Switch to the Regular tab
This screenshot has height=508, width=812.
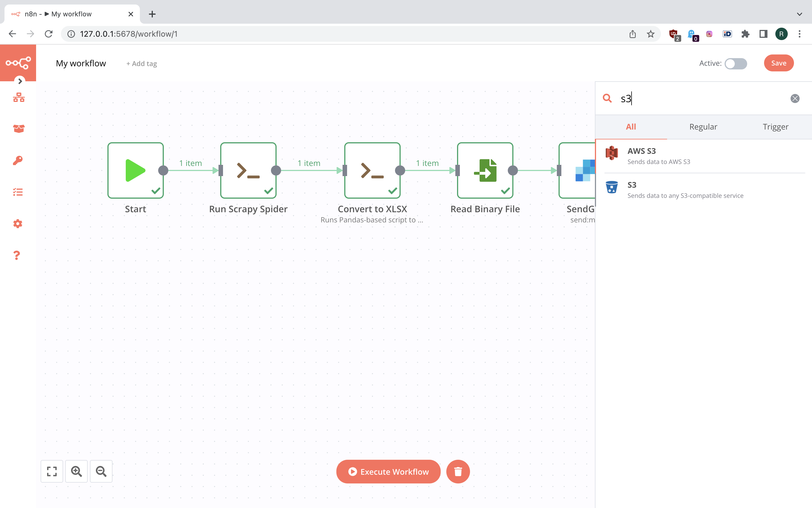(x=703, y=127)
